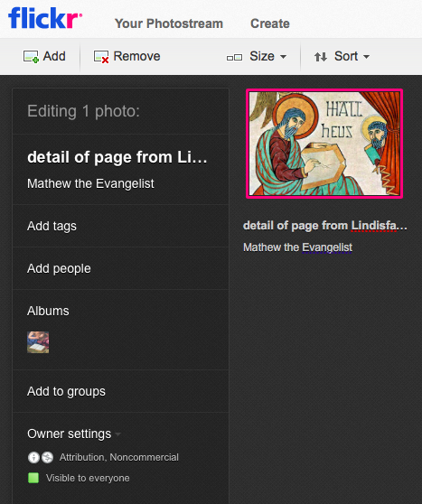Open the Size dropdown
The height and width of the screenshot is (504, 422).
click(x=268, y=56)
